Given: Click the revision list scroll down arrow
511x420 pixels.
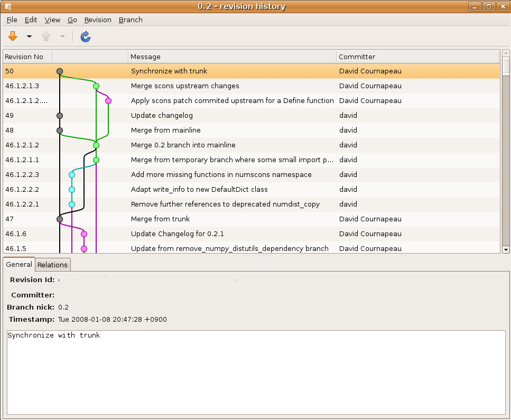Looking at the screenshot, I should point(506,249).
